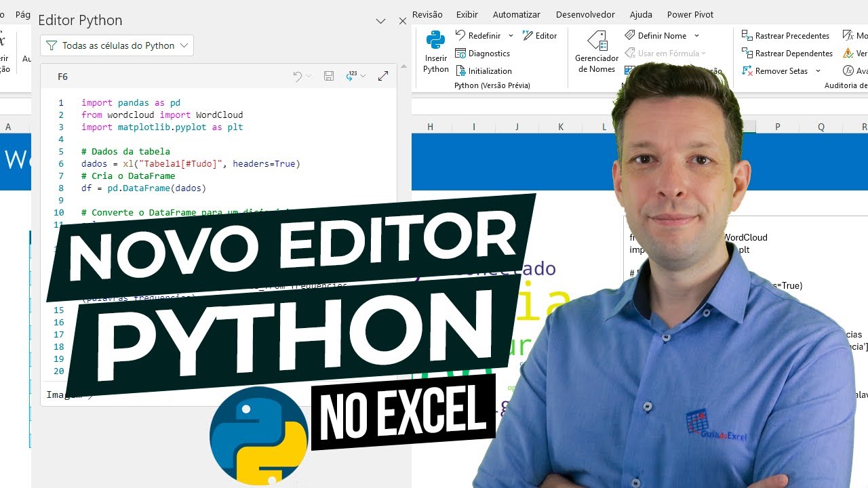Click code line 'from wordcloud import WordCloud'
Viewport: 868px width, 488px height.
(162, 115)
